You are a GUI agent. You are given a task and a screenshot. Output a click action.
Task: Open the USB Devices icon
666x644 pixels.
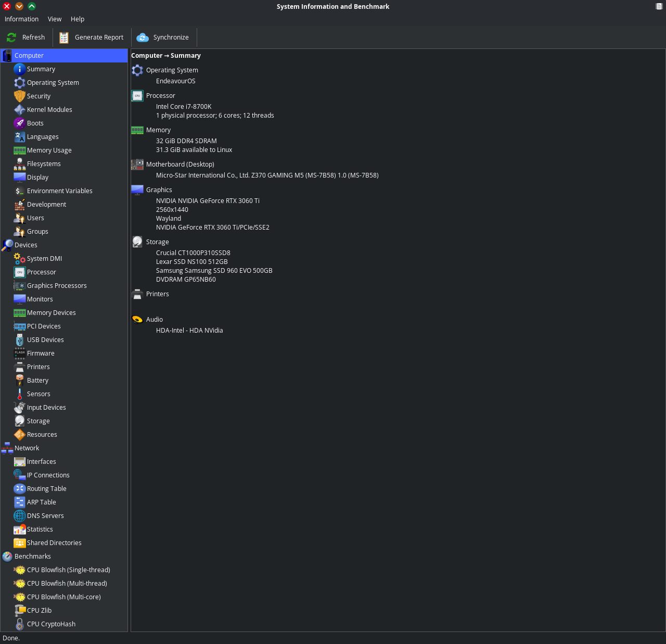click(x=20, y=340)
